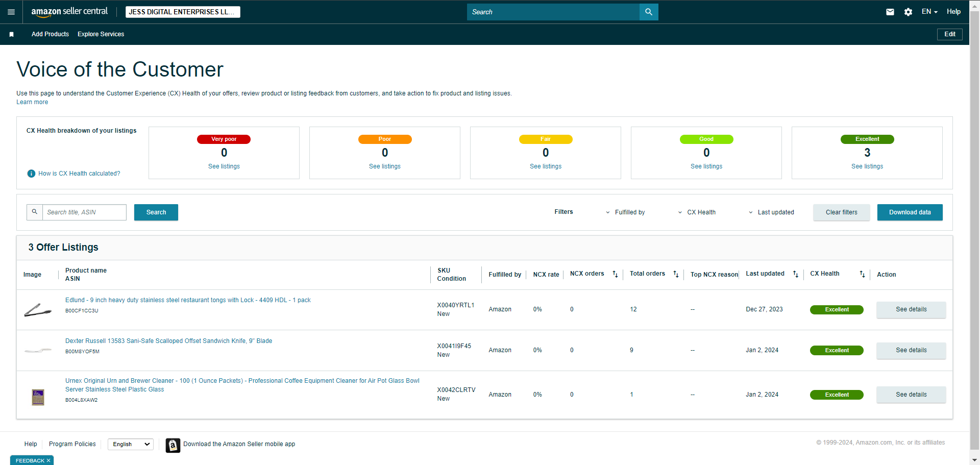This screenshot has width=980, height=465.
Task: Open the Edlund tongs product thumbnail
Action: tap(38, 310)
